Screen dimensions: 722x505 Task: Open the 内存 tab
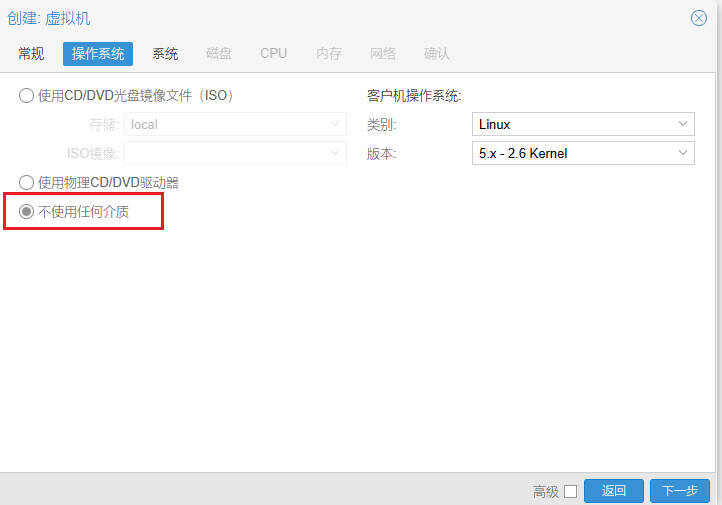point(329,54)
